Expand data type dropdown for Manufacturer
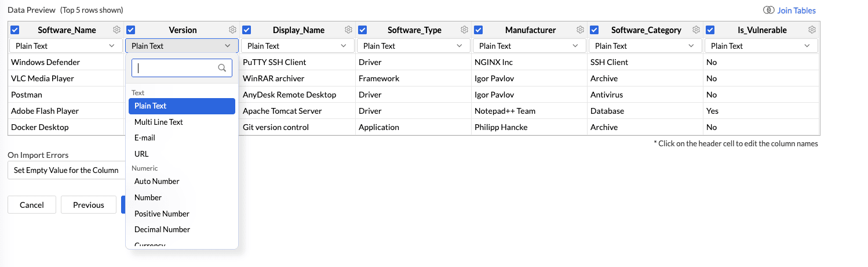The height and width of the screenshot is (267, 868). click(529, 46)
